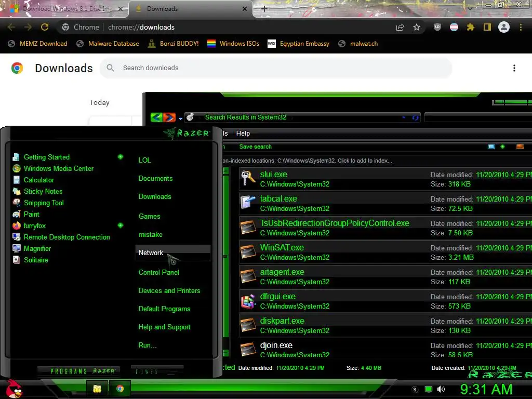Click the Search downloads field
Viewport: 532px width, 399px height.
click(275, 68)
